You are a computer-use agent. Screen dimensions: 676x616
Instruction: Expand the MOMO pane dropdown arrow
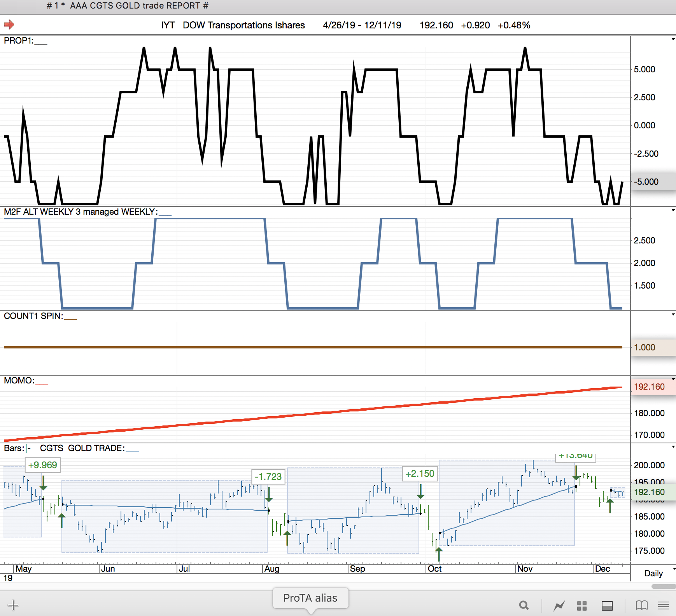(673, 379)
